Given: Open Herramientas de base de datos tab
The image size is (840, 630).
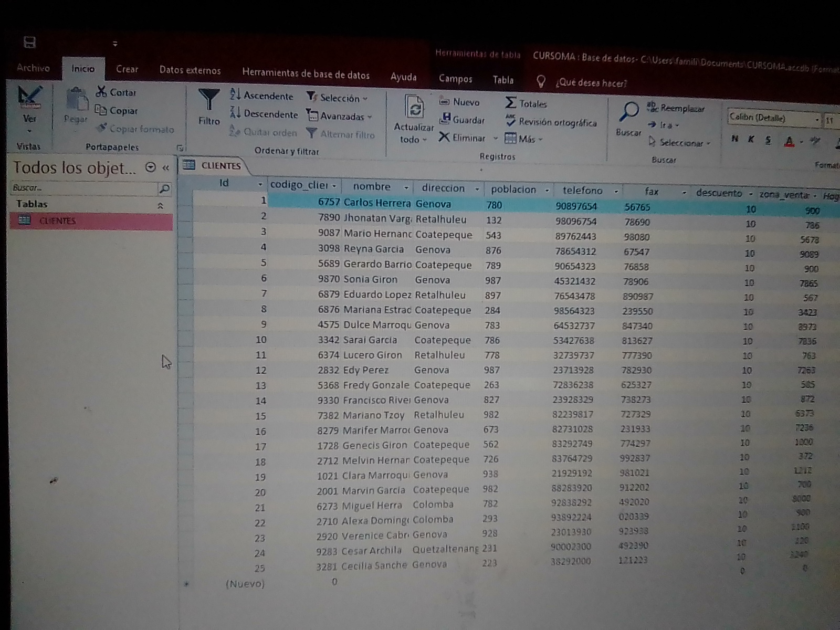Looking at the screenshot, I should (306, 75).
